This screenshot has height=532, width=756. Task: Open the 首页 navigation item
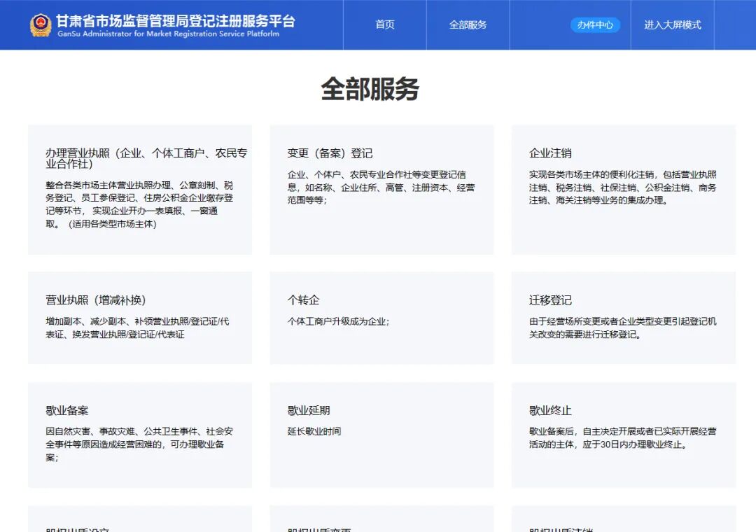pyautogui.click(x=385, y=24)
